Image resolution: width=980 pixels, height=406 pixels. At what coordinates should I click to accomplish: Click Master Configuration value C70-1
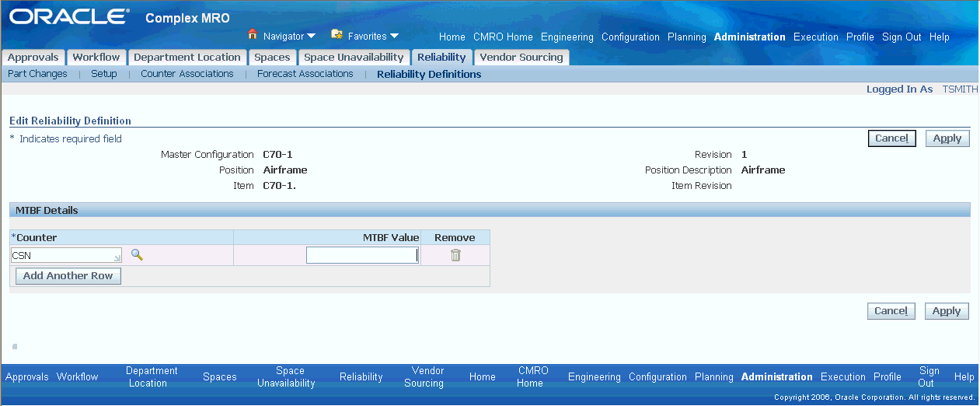click(x=277, y=155)
